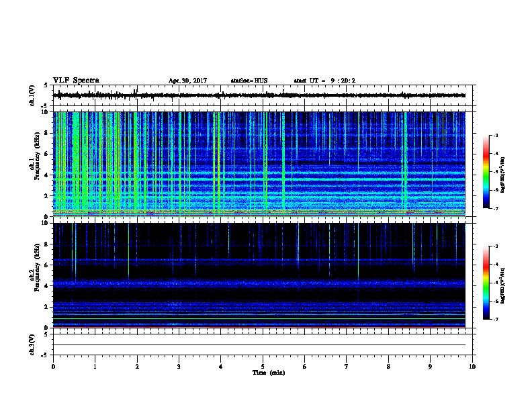The height and width of the screenshot is (411, 532).
Task: Click inside the ch.1 spectrogram panel
Action: click(259, 164)
